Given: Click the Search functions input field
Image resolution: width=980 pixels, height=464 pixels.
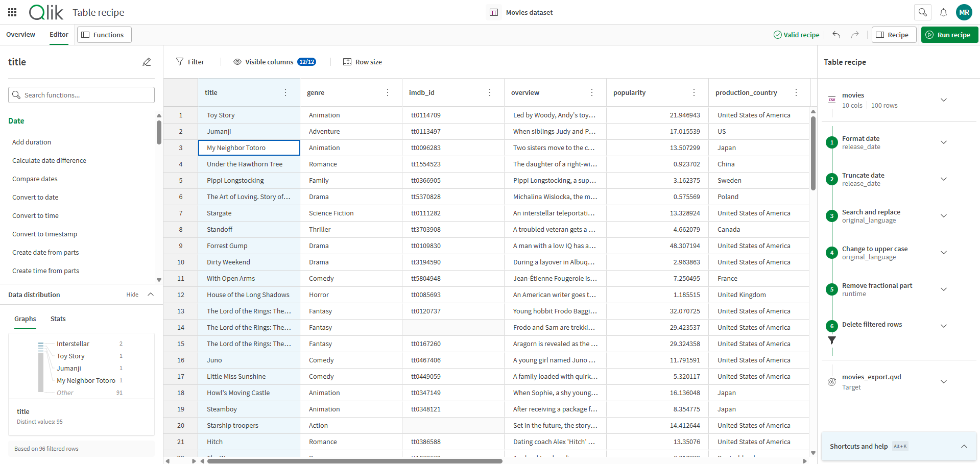Looking at the screenshot, I should (81, 94).
